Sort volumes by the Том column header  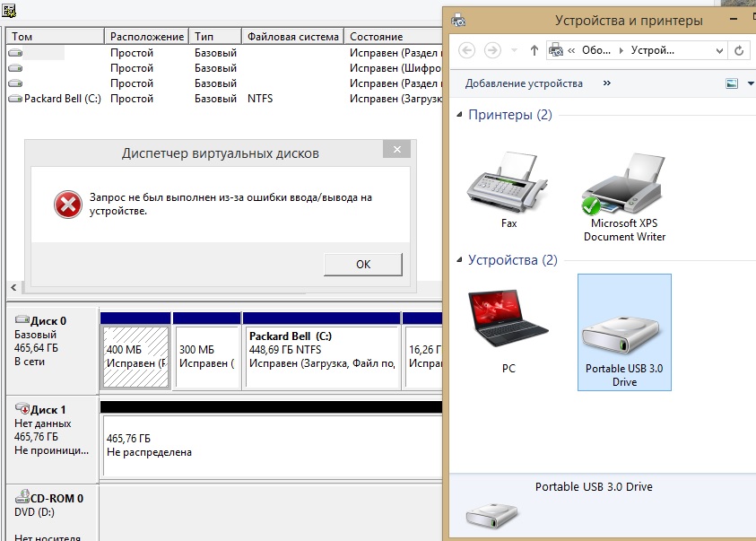click(x=55, y=37)
